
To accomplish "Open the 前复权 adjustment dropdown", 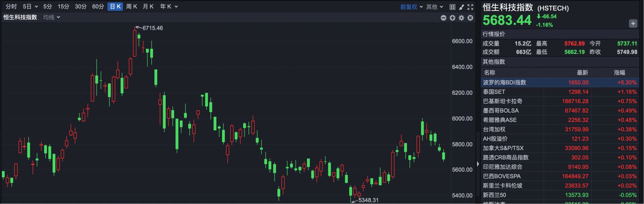I will point(411,7).
